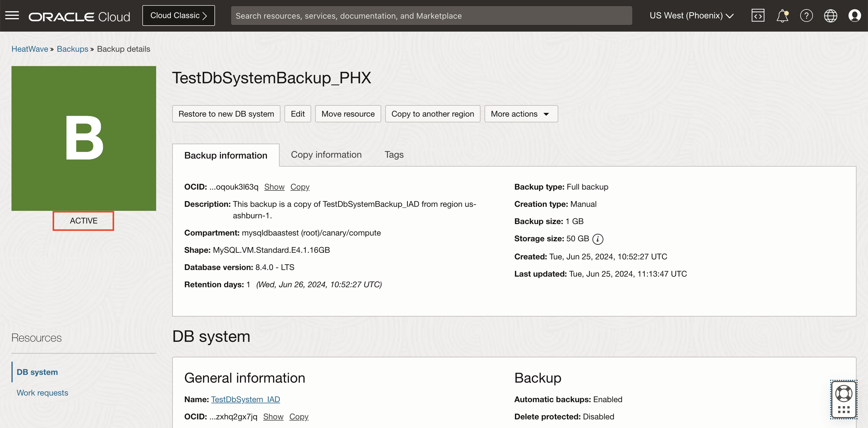Open the US West (Phoenix) region selector

[691, 16]
